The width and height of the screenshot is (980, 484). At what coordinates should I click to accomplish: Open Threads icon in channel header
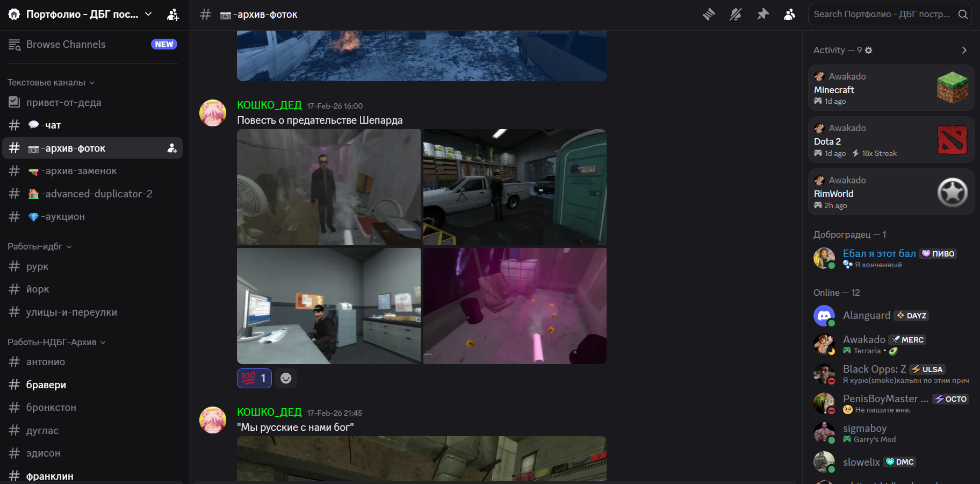709,15
